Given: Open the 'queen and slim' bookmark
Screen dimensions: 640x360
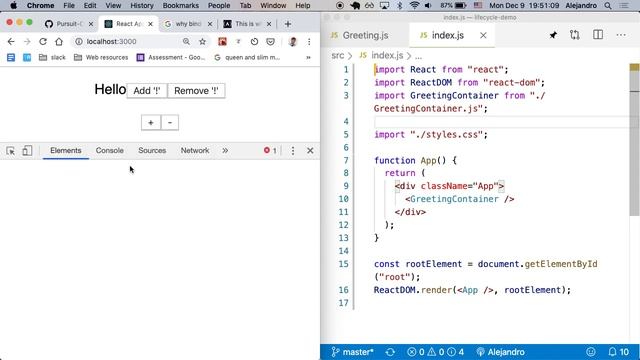Looking at the screenshot, I should (x=247, y=58).
